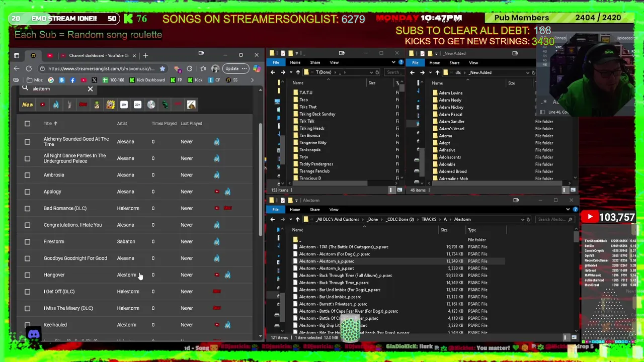Expand address history dropdown in Alestorm window
This screenshot has height=362, width=644.
click(x=522, y=219)
